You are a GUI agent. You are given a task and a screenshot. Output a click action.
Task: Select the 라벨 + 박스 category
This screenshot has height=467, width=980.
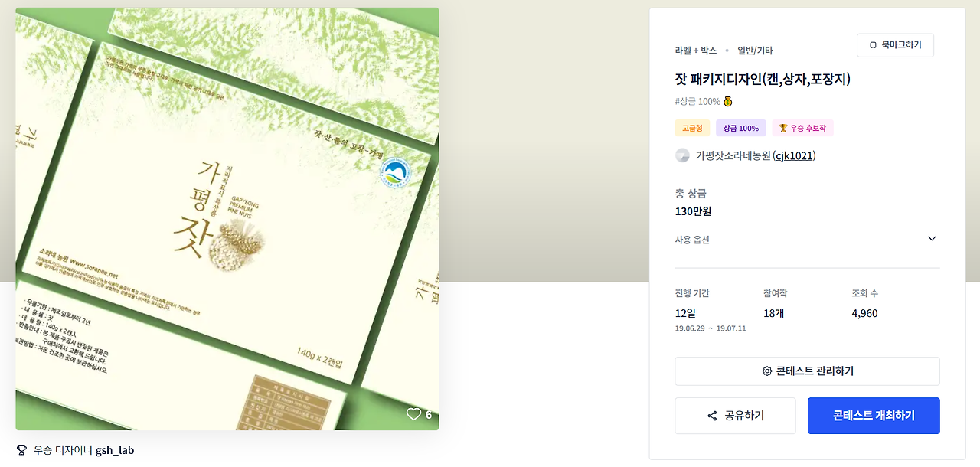tap(696, 51)
